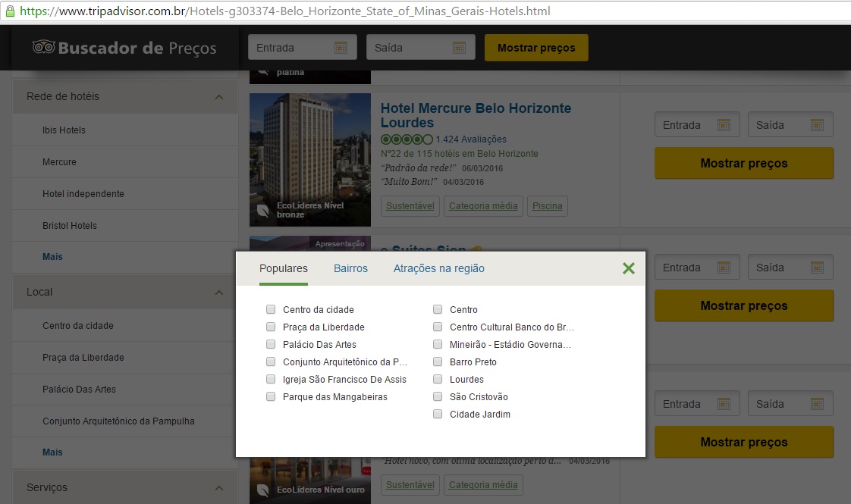Viewport: 851px width, 504px height.
Task: Collapse the Local filter section
Action: [x=219, y=293]
